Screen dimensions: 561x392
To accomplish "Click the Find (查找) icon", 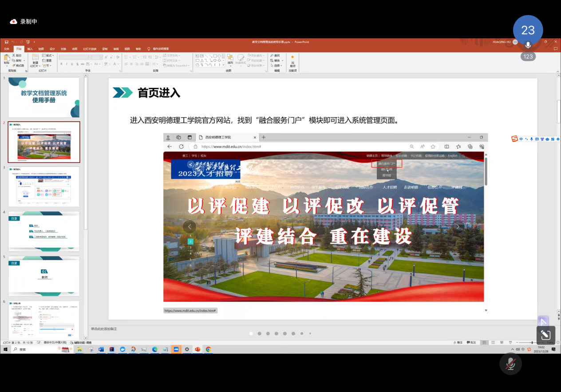I will pos(275,55).
